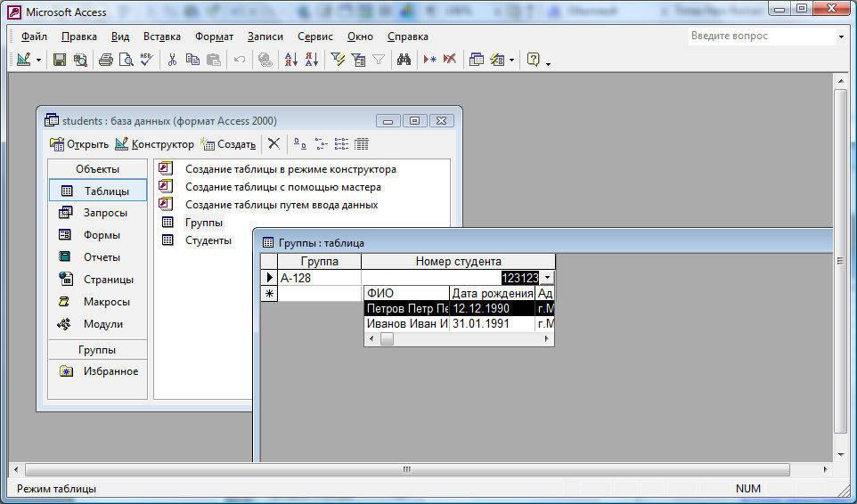Collapse the Группы header in sidebar
857x504 pixels.
pyautogui.click(x=97, y=349)
